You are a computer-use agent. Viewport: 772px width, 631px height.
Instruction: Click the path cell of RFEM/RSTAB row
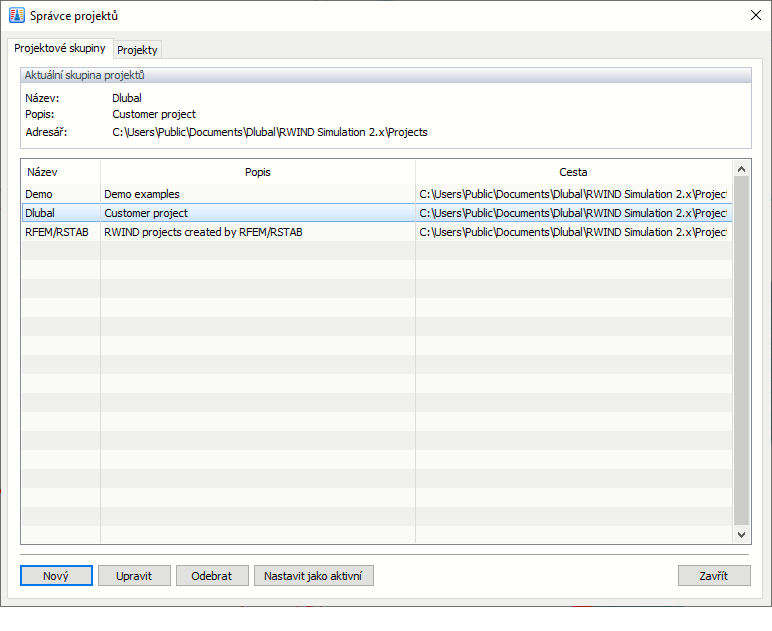click(x=574, y=232)
